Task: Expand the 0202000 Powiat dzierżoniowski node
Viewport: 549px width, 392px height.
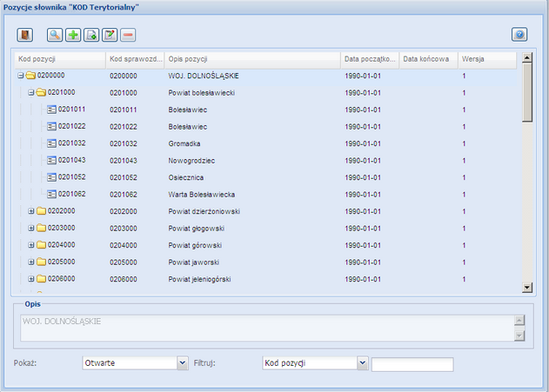Action: click(30, 211)
